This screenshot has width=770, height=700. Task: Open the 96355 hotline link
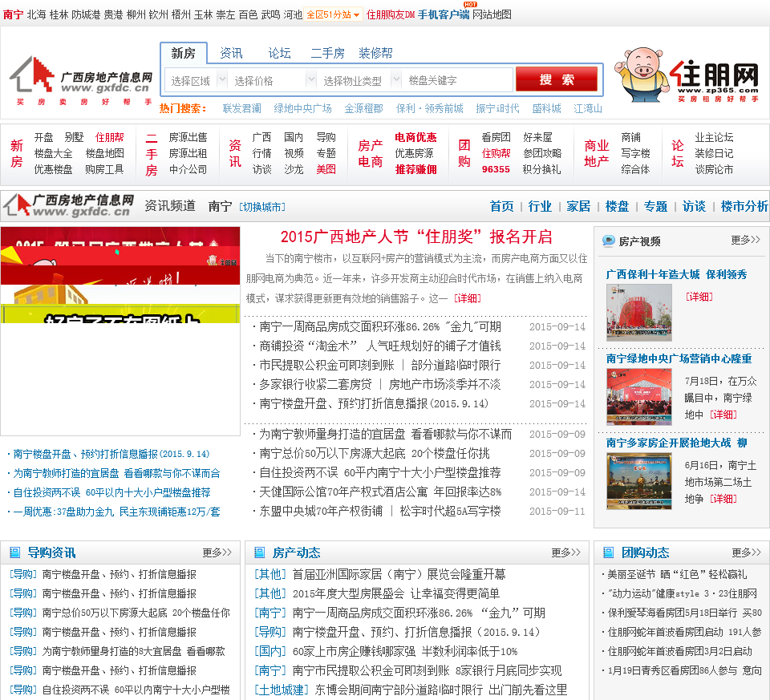point(496,169)
